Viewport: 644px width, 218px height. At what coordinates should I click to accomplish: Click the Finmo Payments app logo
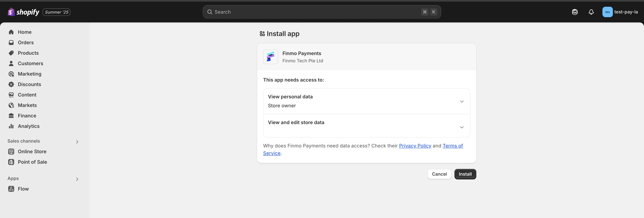coord(271,57)
